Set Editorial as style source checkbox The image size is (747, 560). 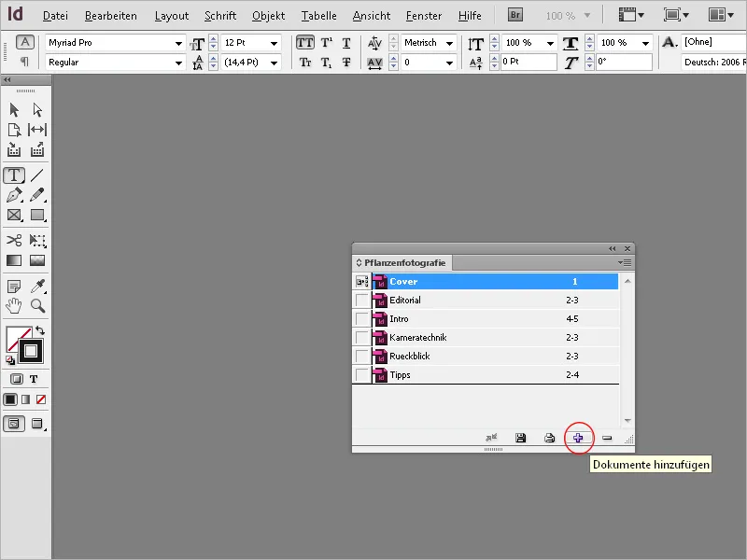coord(362,301)
